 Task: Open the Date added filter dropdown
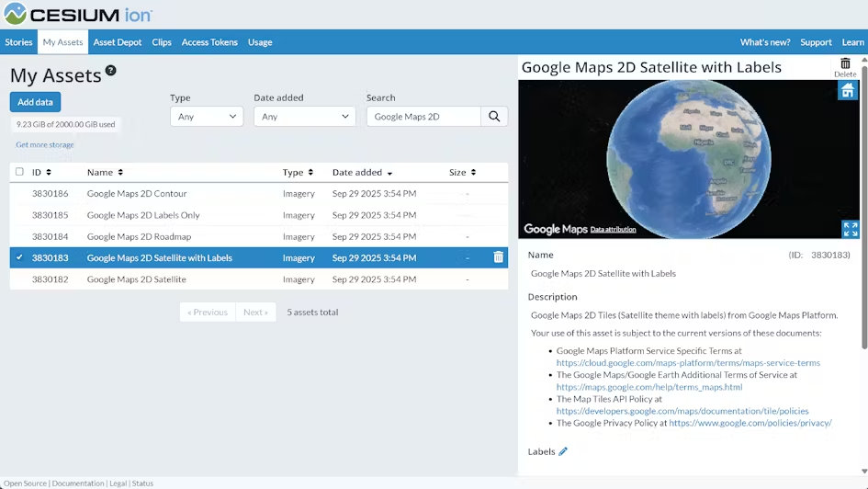[x=304, y=117]
